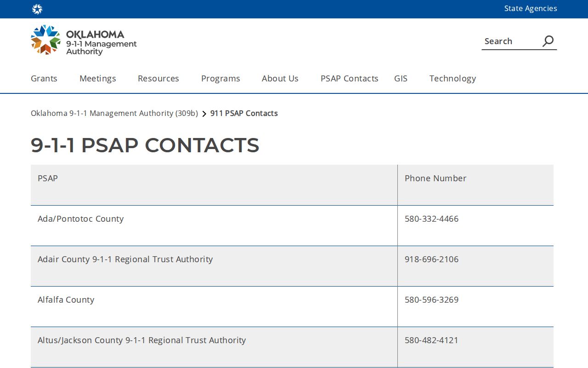Select the Alfalfa County cell
The width and height of the screenshot is (588, 368).
click(x=214, y=306)
